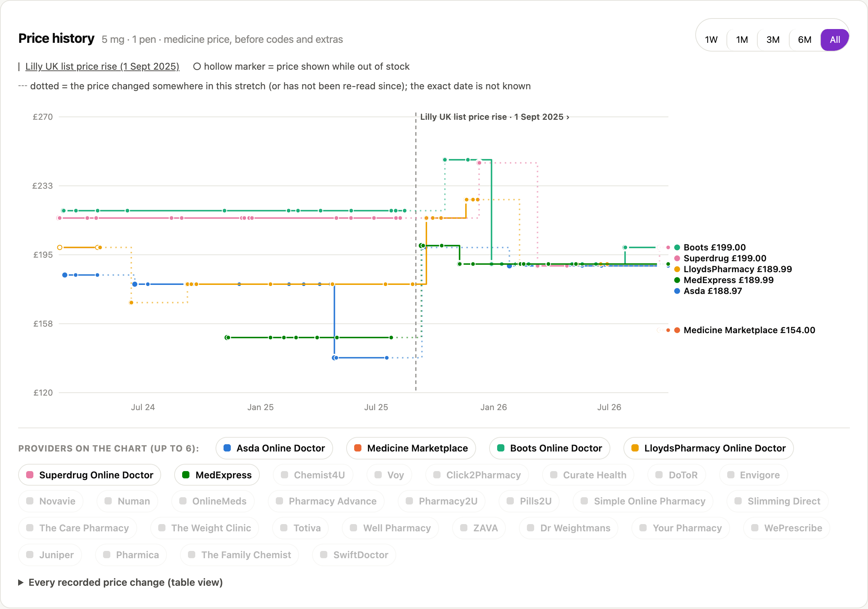The image size is (868, 609).
Task: Add SwiftDoctor to the chart
Action: (354, 555)
